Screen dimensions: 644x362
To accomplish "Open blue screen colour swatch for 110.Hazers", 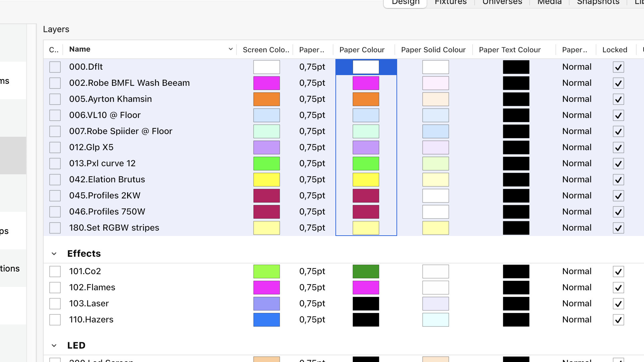I will click(x=266, y=320).
